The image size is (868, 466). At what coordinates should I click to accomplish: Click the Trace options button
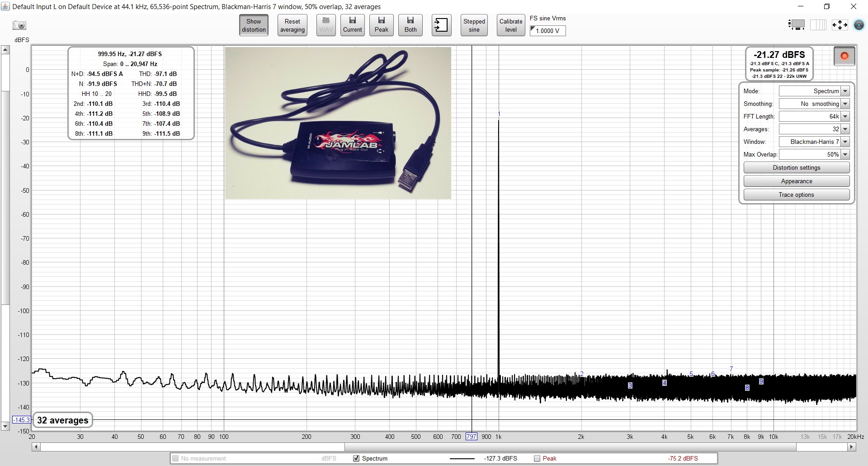[x=796, y=195]
